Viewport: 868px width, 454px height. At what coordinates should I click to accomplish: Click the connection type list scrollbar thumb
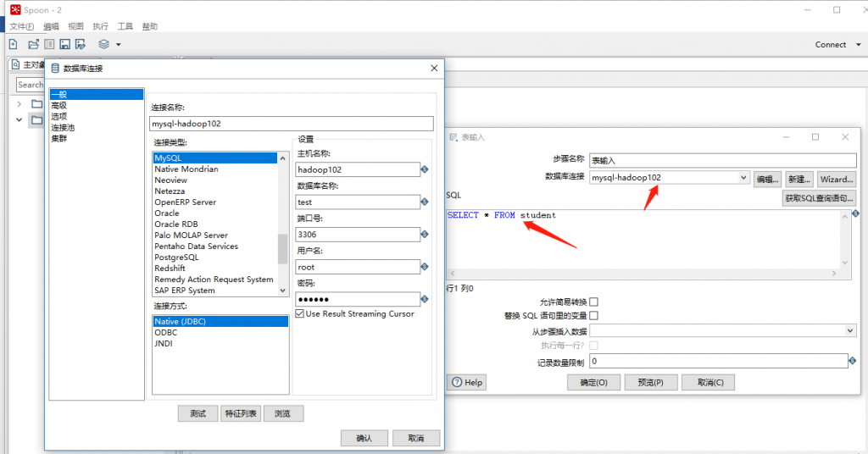point(283,249)
